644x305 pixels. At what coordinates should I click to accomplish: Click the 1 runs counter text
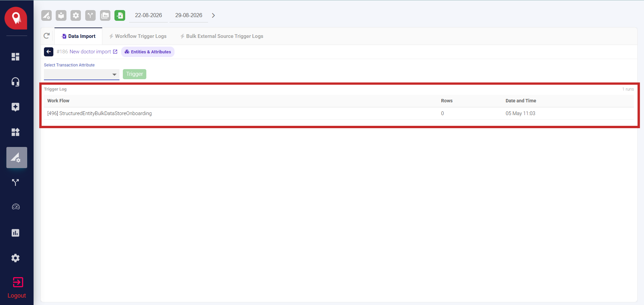pyautogui.click(x=628, y=89)
